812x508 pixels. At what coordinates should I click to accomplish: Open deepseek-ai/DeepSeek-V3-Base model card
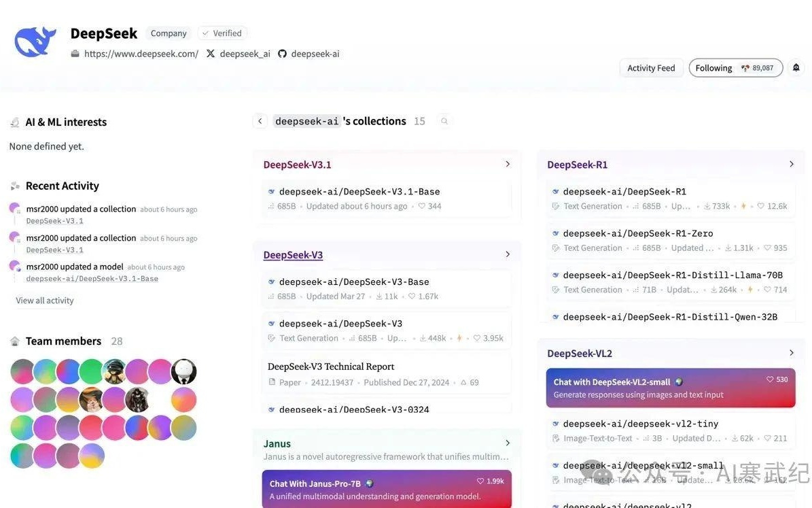coord(387,289)
